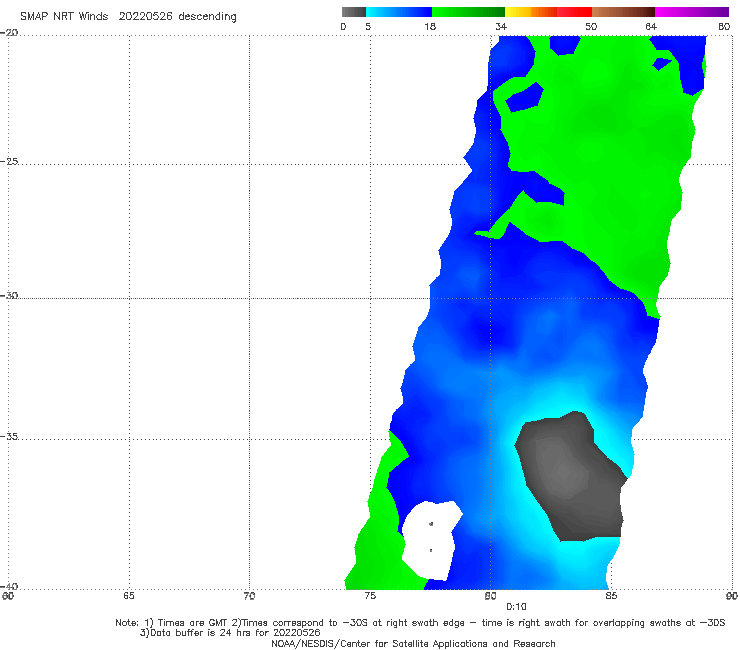Click the colorbar label '18'
This screenshot has height=650, width=740.
[430, 26]
